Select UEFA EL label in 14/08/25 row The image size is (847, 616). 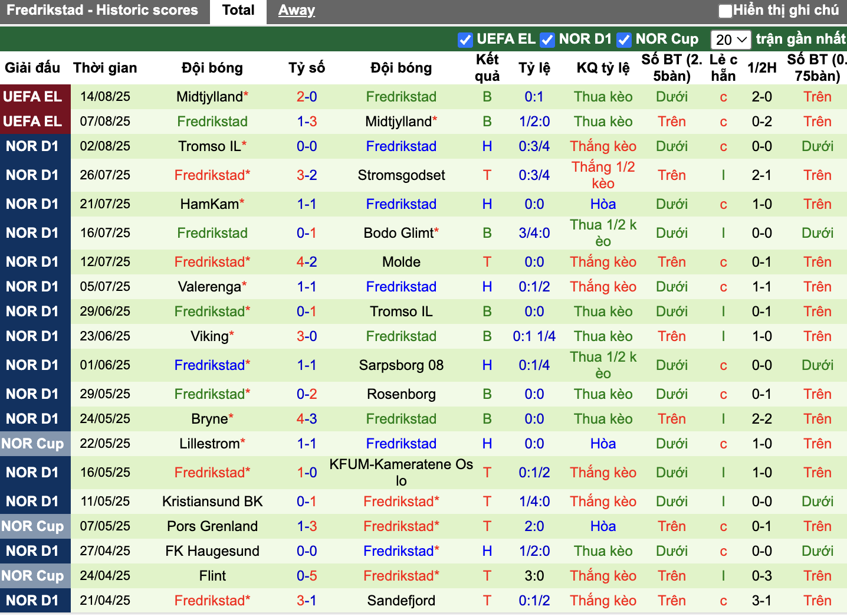32,97
